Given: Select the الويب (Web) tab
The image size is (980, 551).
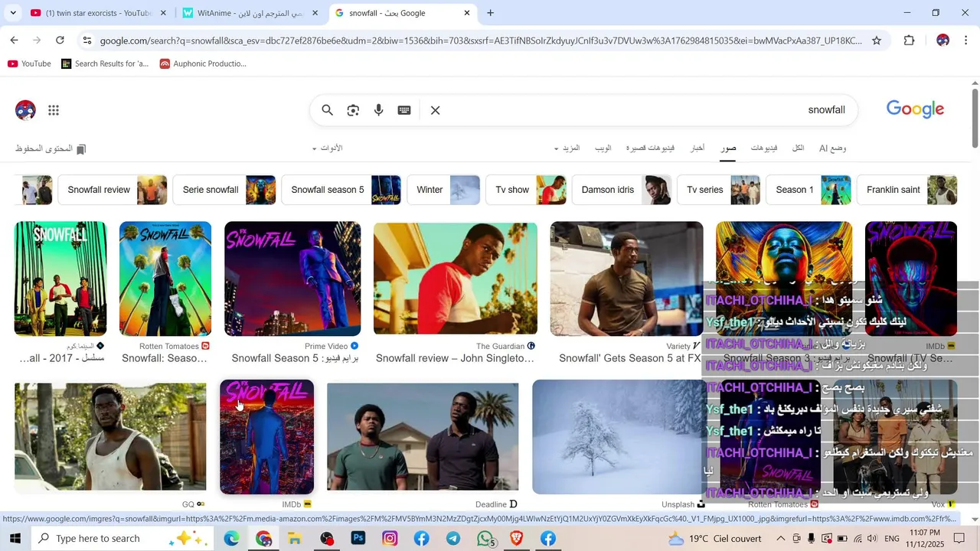Looking at the screenshot, I should pyautogui.click(x=603, y=148).
